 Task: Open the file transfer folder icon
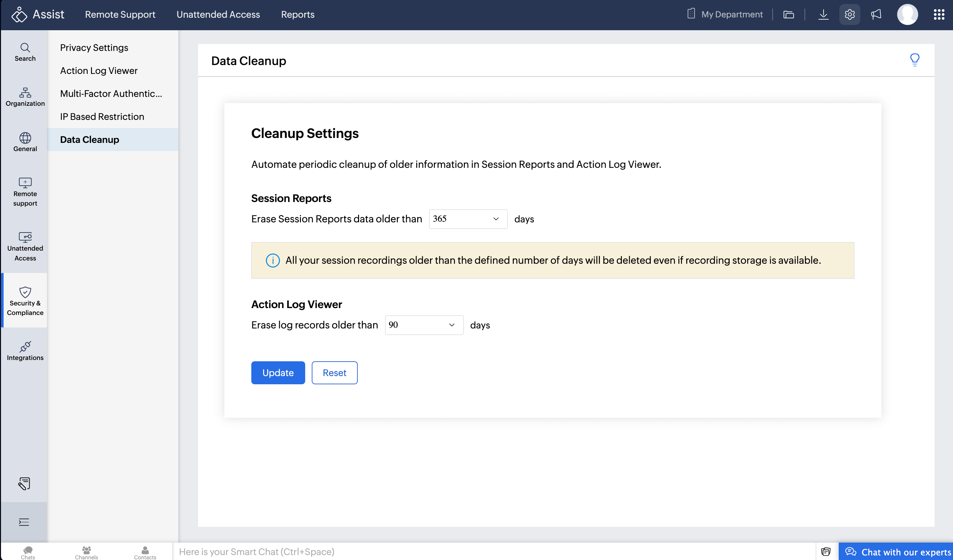(788, 14)
